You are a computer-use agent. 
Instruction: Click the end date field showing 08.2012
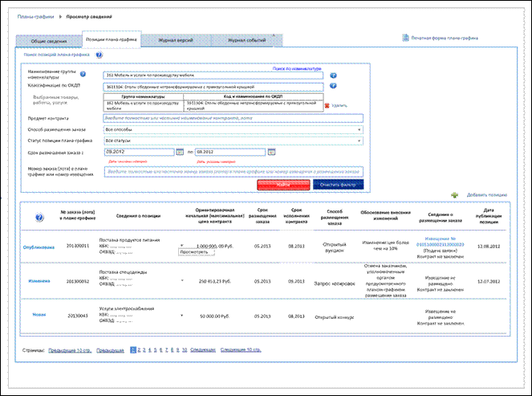[x=230, y=152]
